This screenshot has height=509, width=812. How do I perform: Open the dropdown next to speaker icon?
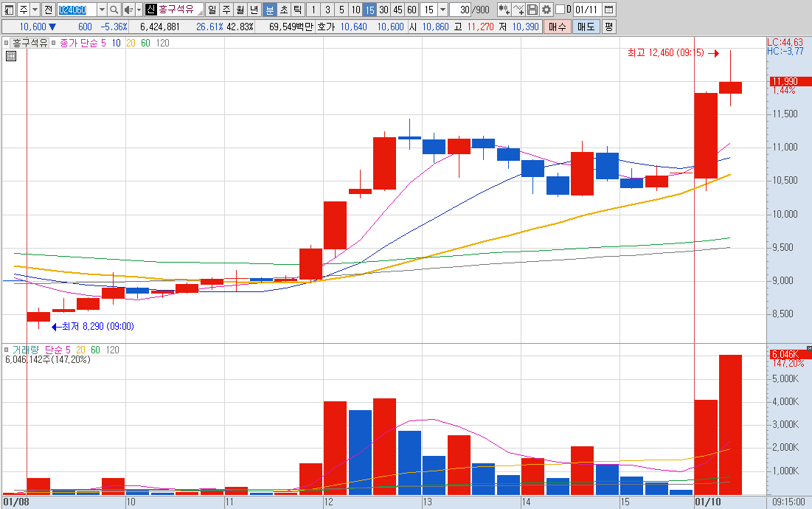139,10
